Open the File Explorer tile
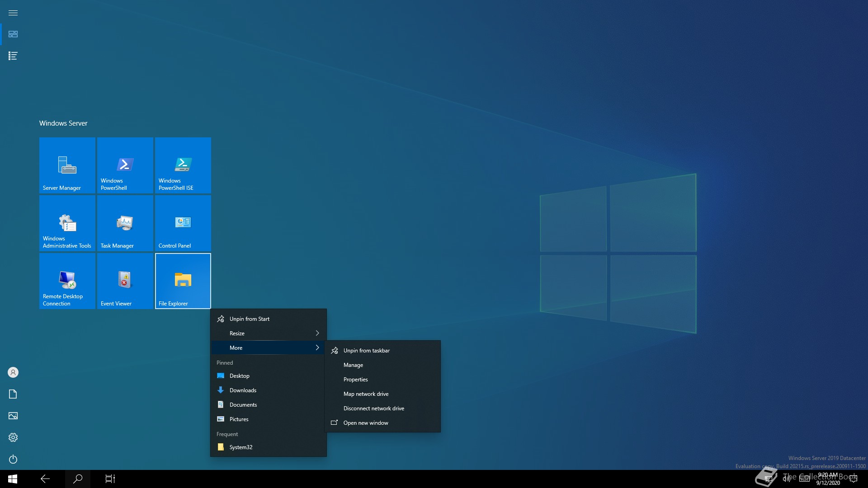This screenshot has height=488, width=868. [x=183, y=281]
